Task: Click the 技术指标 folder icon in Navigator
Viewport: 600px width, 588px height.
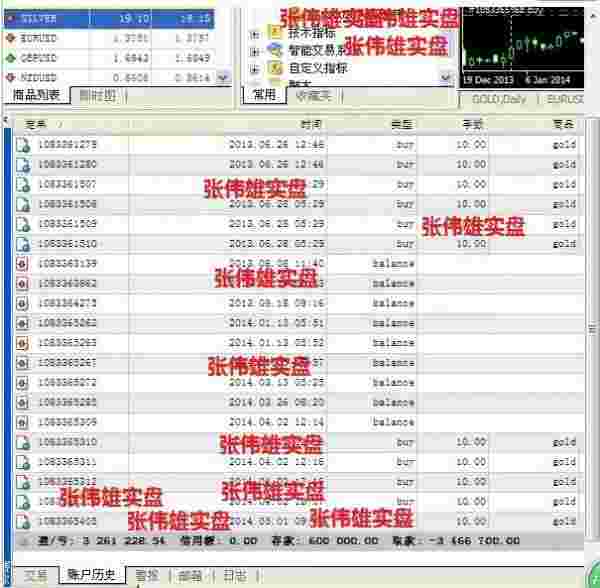Action: tap(275, 32)
